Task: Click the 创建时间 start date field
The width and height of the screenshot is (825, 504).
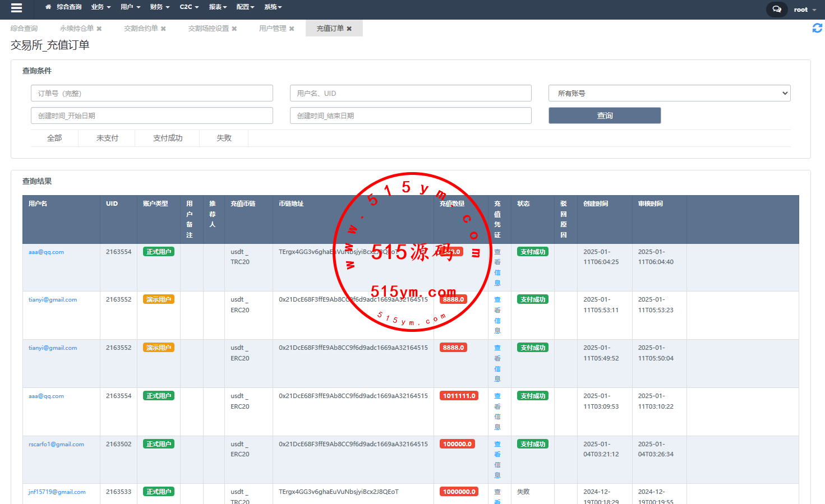Action: click(x=151, y=115)
